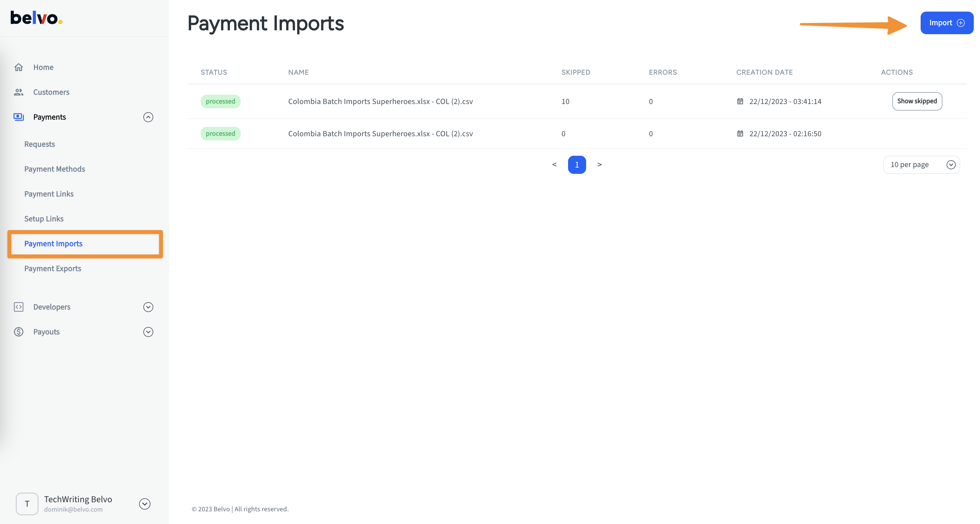The width and height of the screenshot is (980, 524).
Task: Click the CREATION DATE column header
Action: tap(764, 72)
